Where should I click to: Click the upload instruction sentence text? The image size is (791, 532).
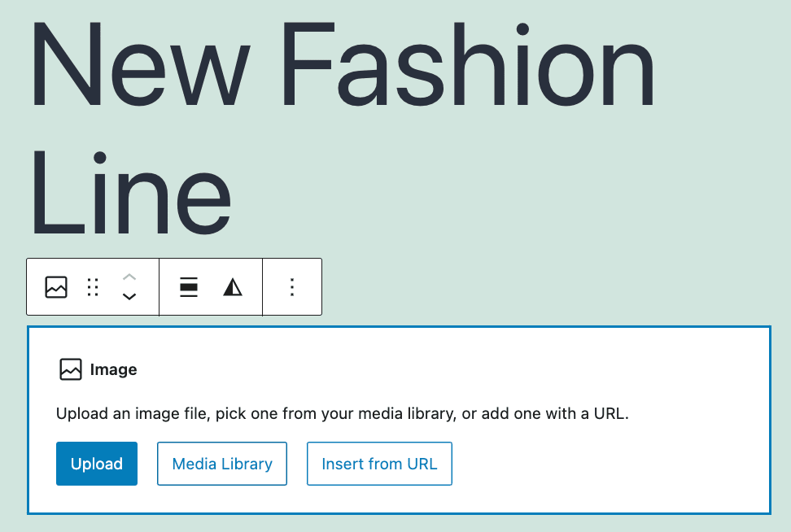click(343, 413)
